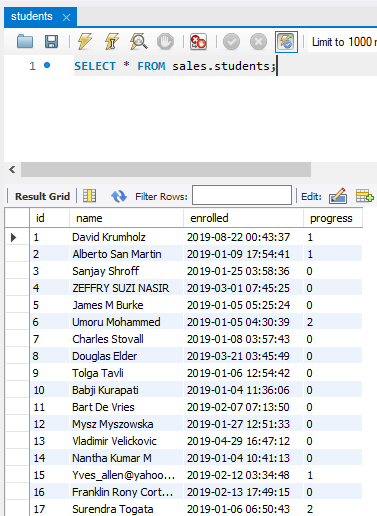Toggle the result grid columns icon
The height and width of the screenshot is (516, 377).
[x=89, y=196]
